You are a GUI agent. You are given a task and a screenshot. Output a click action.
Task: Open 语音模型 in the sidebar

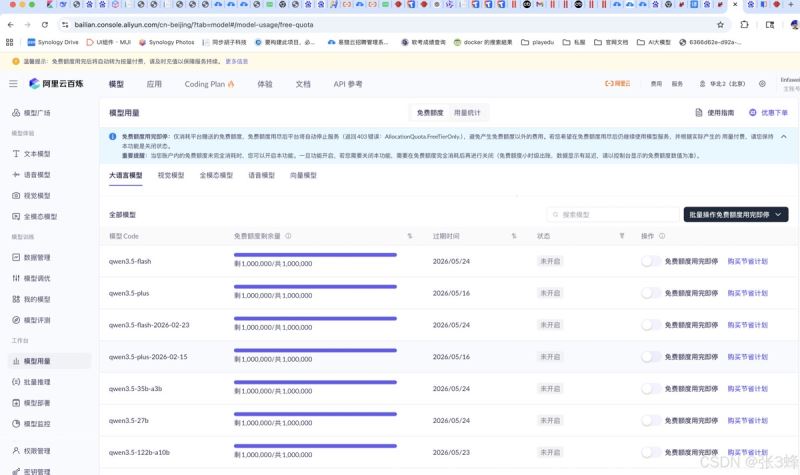tap(31, 174)
